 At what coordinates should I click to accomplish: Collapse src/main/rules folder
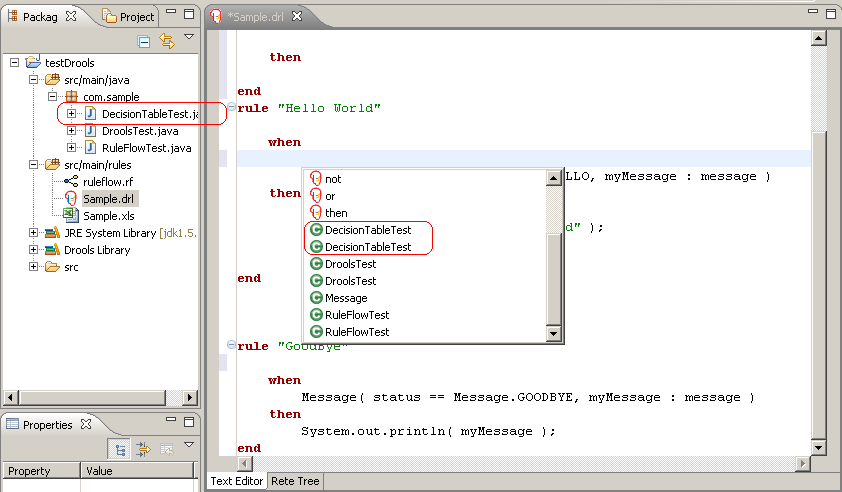(x=33, y=164)
